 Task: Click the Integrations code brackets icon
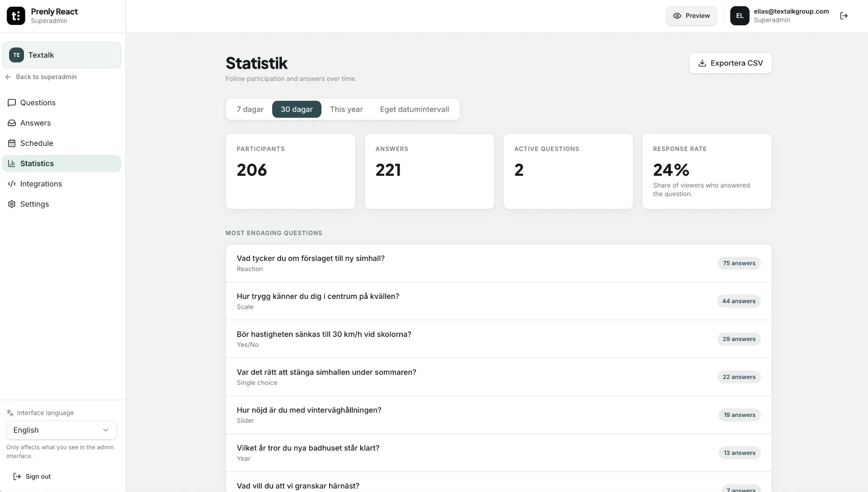12,184
